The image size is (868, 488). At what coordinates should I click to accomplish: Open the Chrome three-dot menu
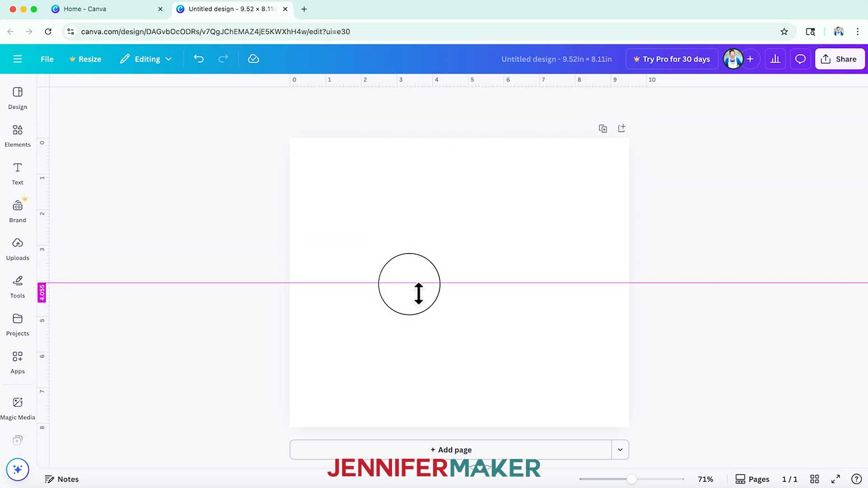857,32
